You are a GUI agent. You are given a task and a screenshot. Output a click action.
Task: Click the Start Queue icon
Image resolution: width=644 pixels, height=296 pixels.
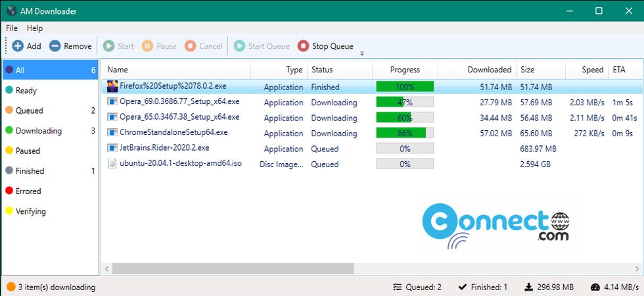pos(239,46)
